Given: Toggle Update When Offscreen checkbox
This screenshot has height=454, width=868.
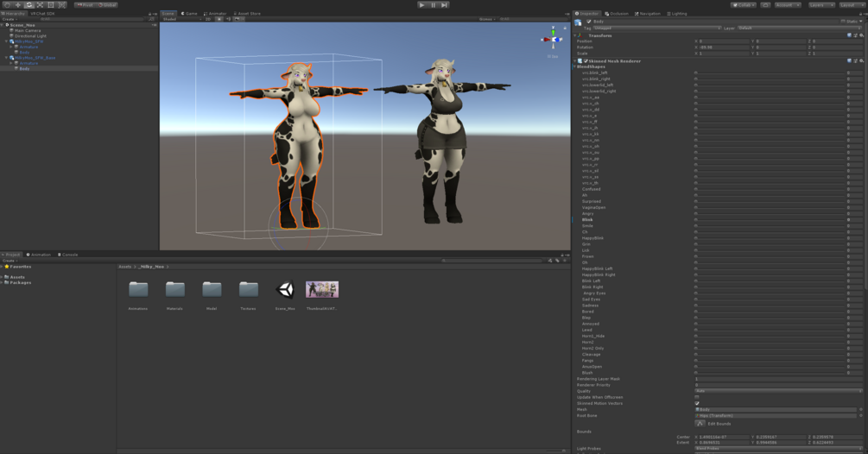Looking at the screenshot, I should 697,397.
